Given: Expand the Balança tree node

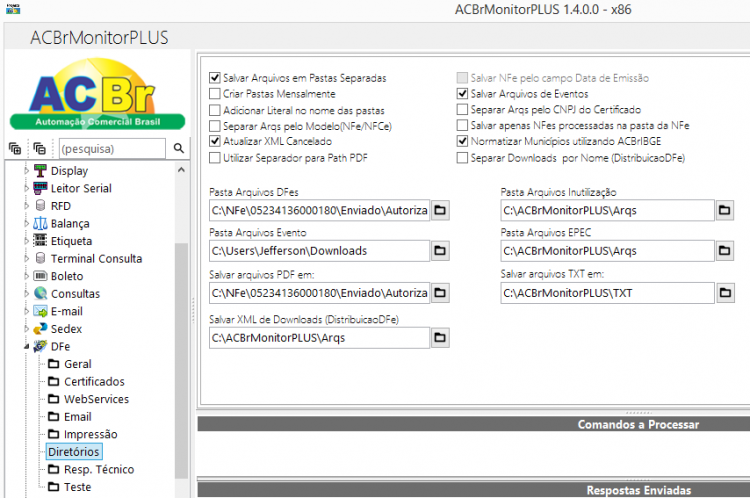Looking at the screenshot, I should click(26, 223).
